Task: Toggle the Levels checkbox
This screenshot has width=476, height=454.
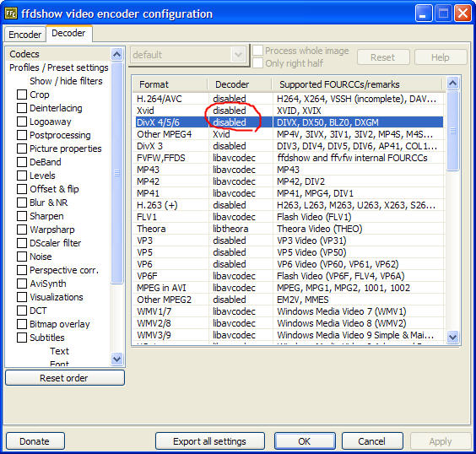Action: 22,176
